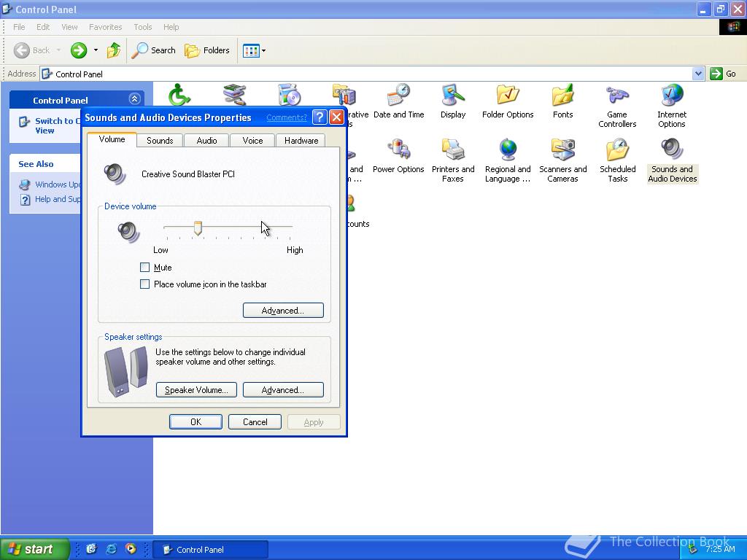This screenshot has width=747, height=560.
Task: Click OK in the sound properties dialog
Action: click(196, 422)
